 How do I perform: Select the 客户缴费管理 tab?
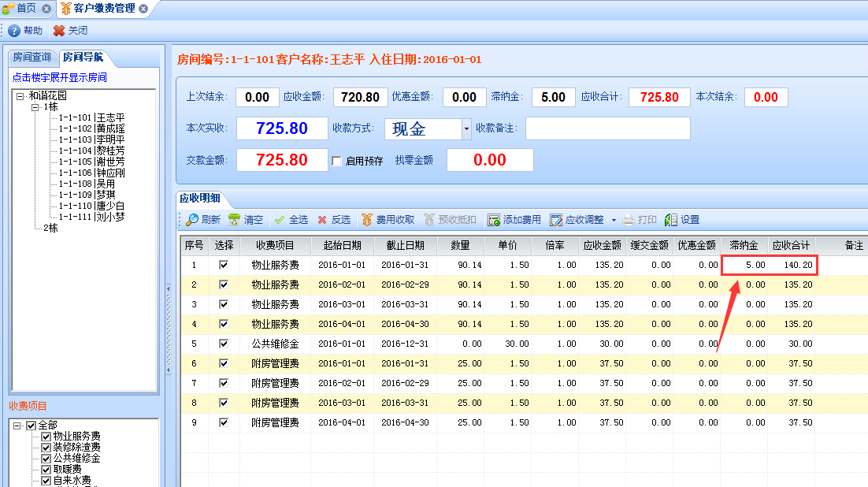point(104,9)
